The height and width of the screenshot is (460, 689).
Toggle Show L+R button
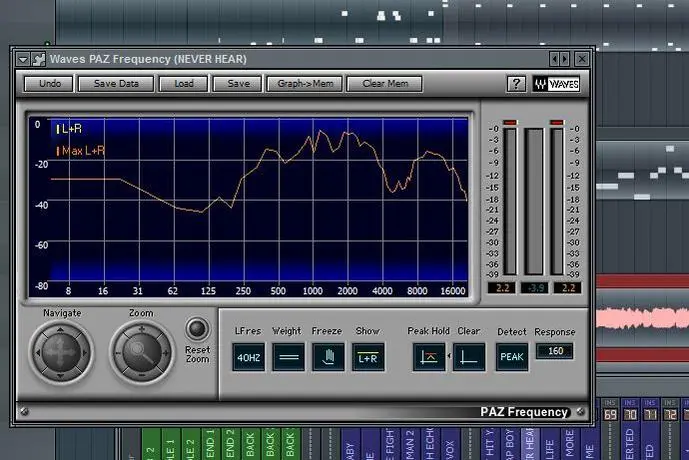point(368,357)
